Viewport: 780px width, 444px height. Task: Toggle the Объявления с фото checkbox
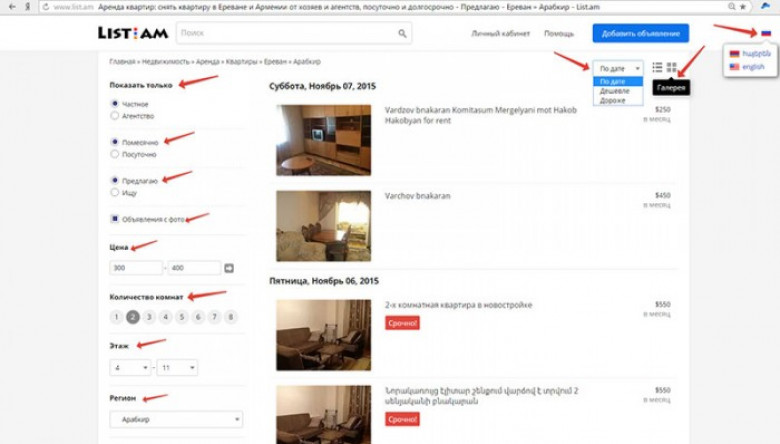[x=115, y=217]
